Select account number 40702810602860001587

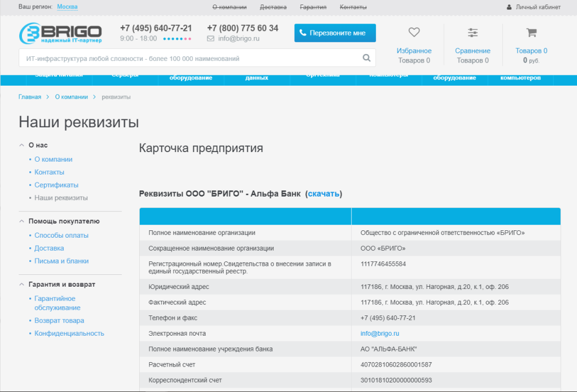coord(396,365)
